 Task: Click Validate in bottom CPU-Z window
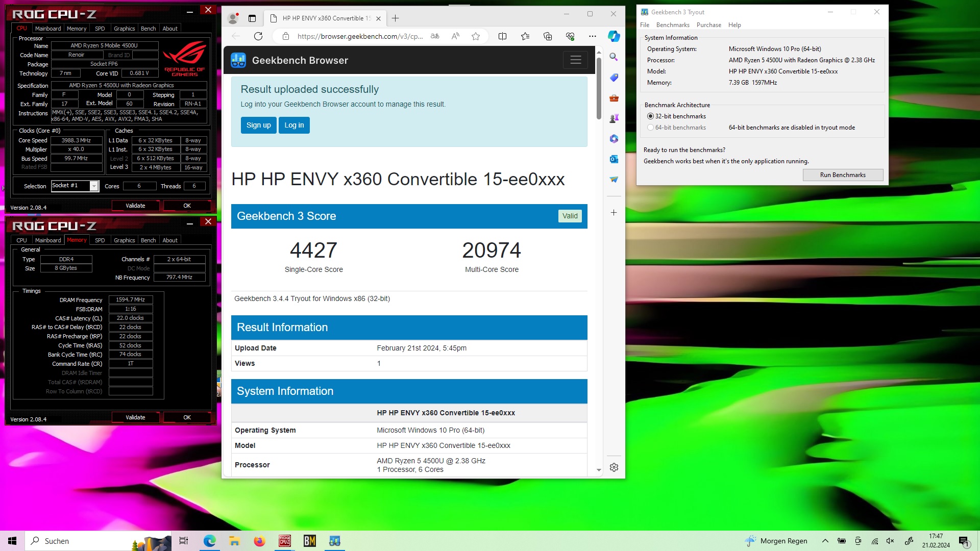[135, 417]
